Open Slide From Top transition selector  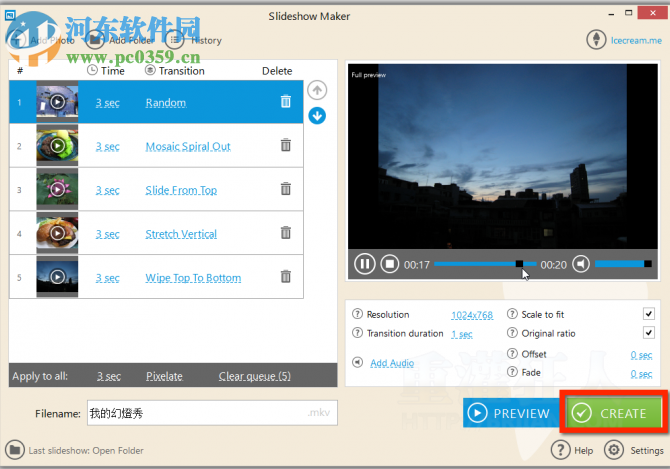pyautogui.click(x=181, y=191)
